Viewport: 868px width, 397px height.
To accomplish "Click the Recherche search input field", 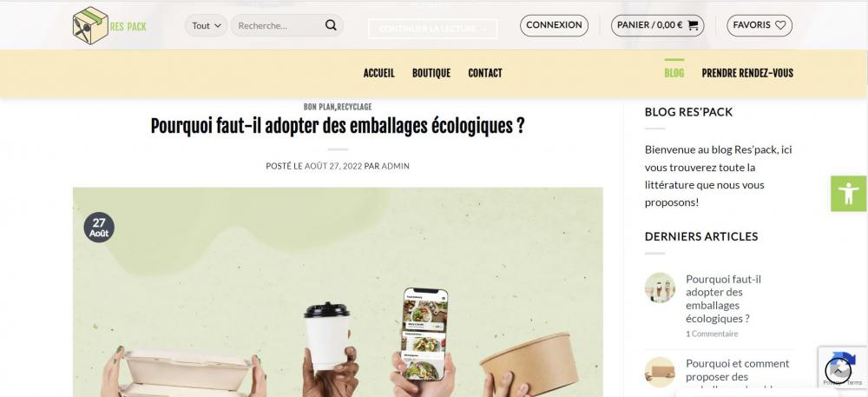I will pyautogui.click(x=277, y=25).
